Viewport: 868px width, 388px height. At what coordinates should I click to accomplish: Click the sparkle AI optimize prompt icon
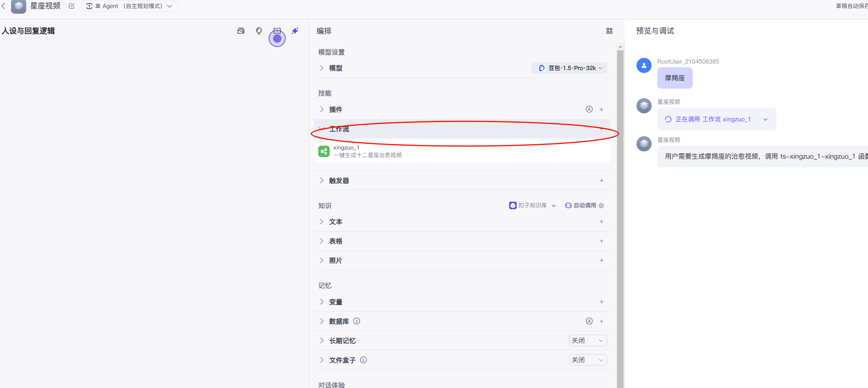pyautogui.click(x=295, y=31)
